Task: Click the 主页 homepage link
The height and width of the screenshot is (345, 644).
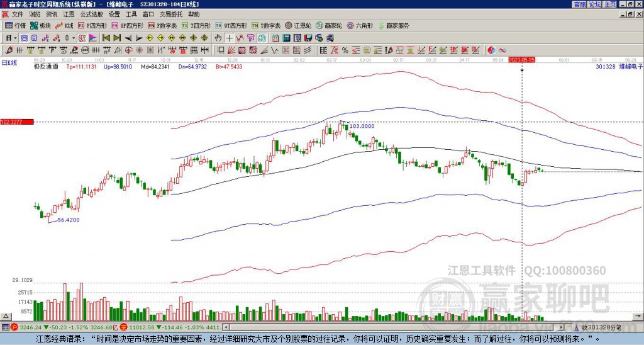Action: point(610,4)
